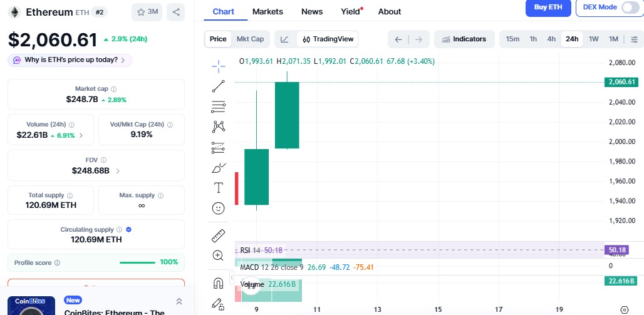Screen dimensions: 644x315
Task: Click the Buy ETH button
Action: tap(548, 8)
